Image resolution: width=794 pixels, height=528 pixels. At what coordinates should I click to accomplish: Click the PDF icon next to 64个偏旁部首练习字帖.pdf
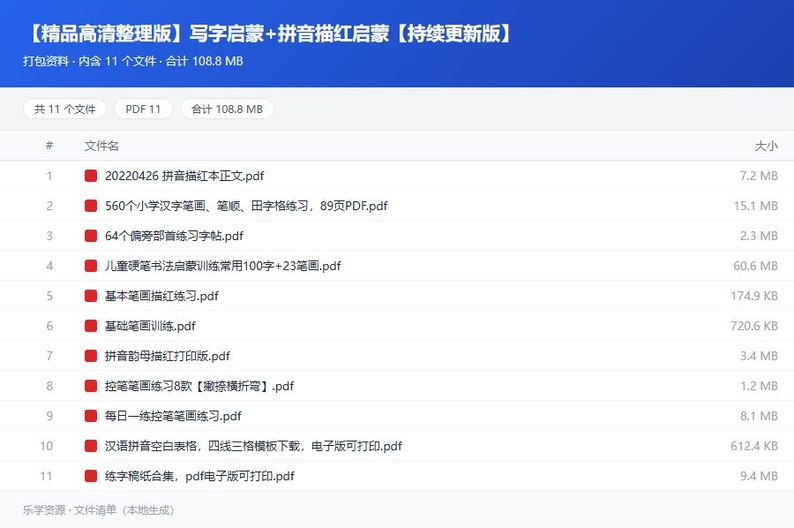coord(91,236)
